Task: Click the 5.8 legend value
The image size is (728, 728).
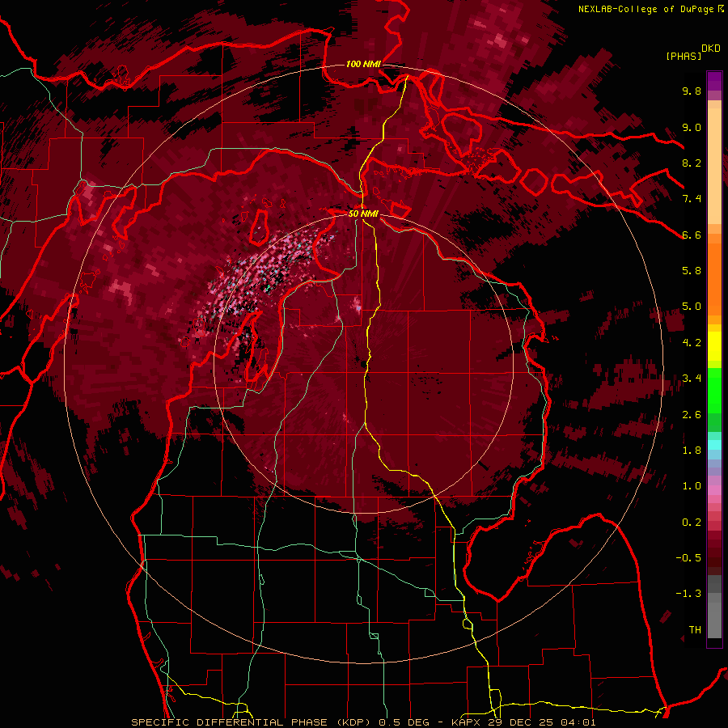Action: pos(692,271)
